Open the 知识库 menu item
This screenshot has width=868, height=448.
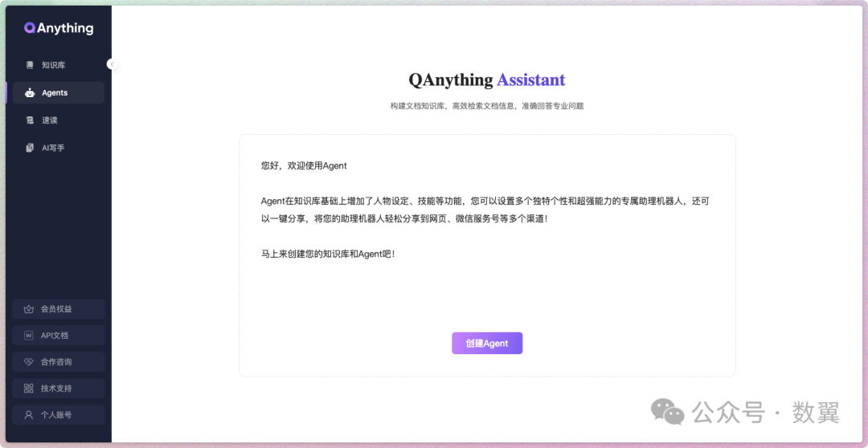59,65
